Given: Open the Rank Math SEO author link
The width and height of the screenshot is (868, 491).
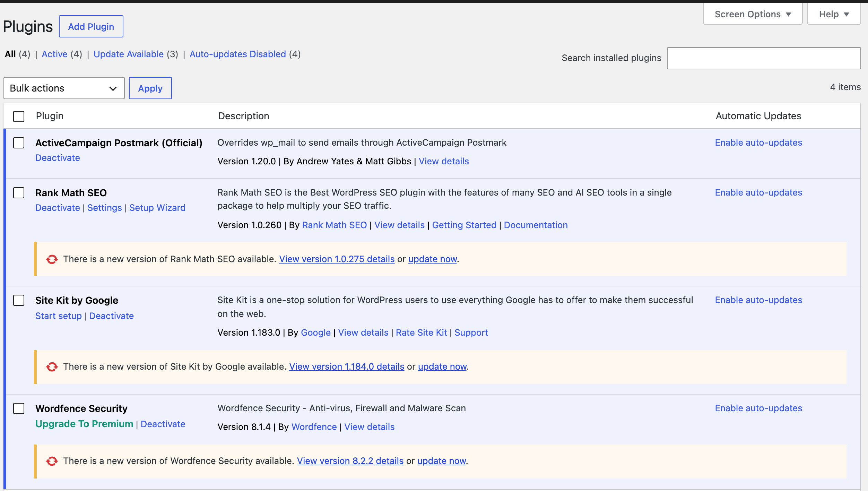Looking at the screenshot, I should click(x=335, y=225).
